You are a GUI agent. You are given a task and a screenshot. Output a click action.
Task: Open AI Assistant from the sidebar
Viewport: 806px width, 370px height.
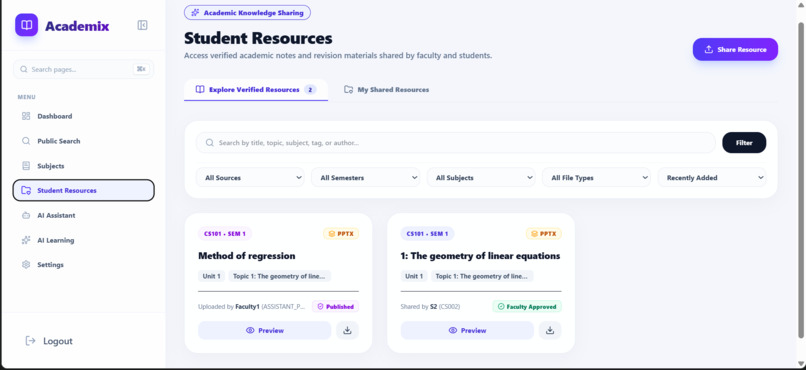[x=83, y=215]
